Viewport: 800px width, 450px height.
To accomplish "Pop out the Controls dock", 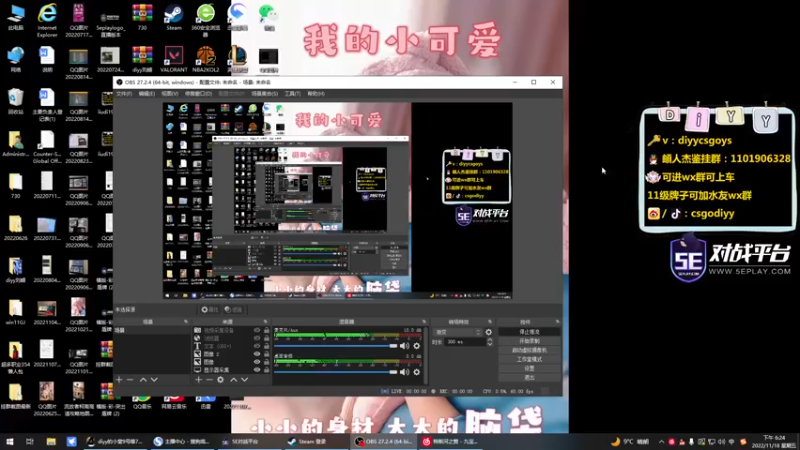I will point(558,322).
